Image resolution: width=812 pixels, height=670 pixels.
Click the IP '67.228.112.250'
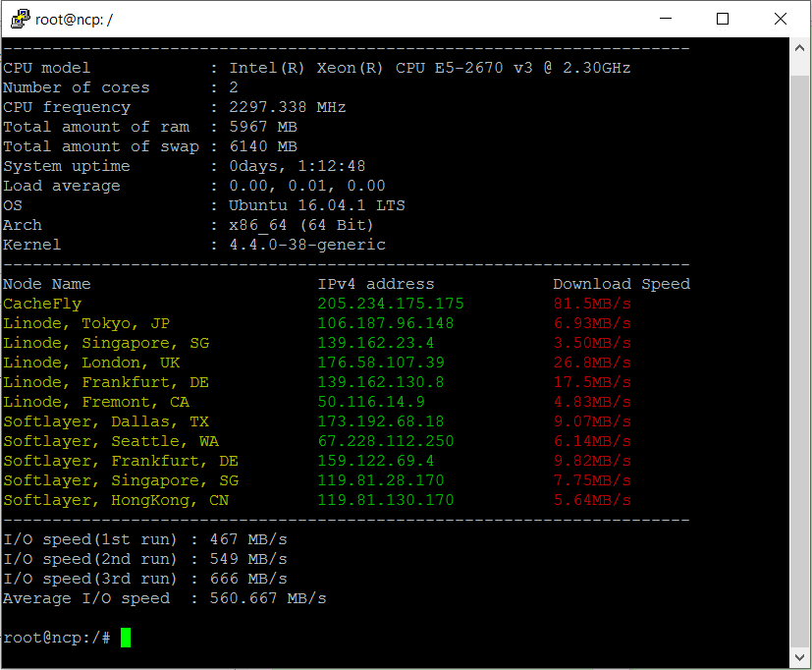point(385,441)
